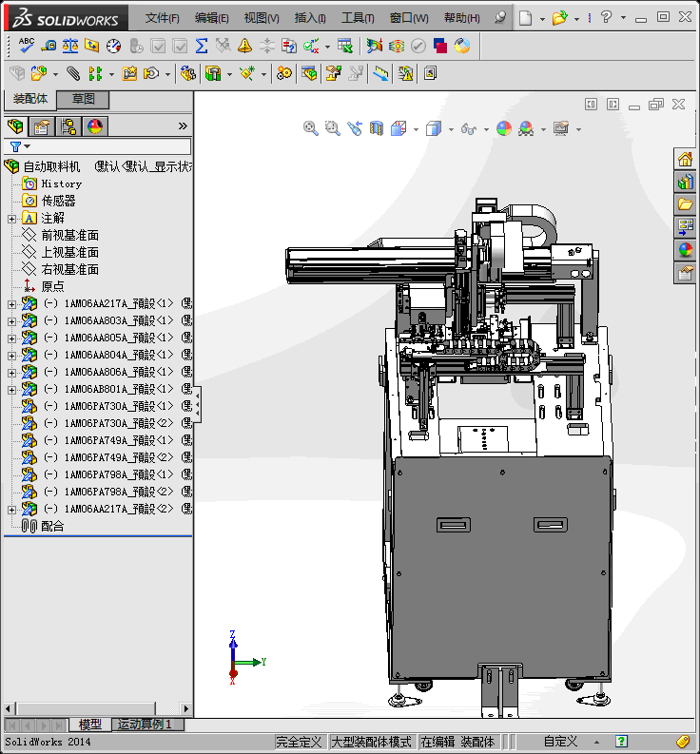
Task: Click the sigma equations icon
Action: click(x=202, y=45)
